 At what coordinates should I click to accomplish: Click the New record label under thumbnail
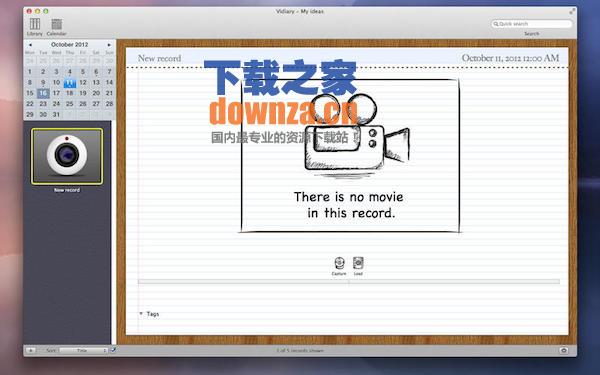point(67,190)
